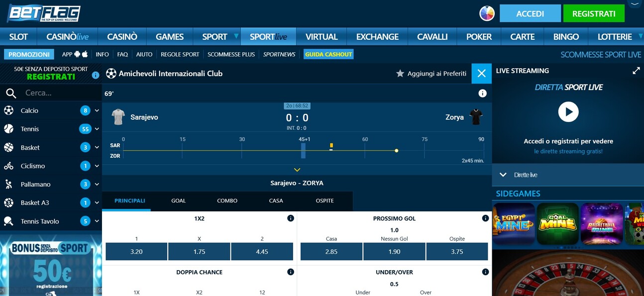
Task: Select the Basket A3 icon
Action: click(x=8, y=202)
